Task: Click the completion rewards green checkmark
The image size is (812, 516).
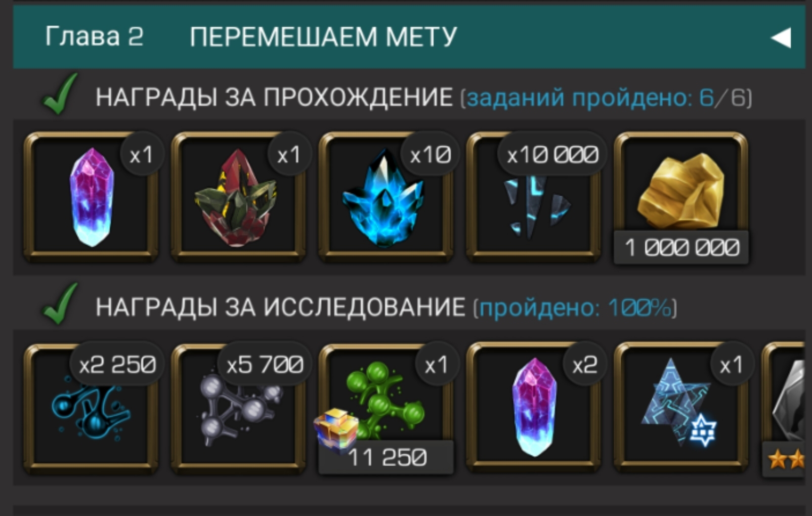Action: [60, 94]
